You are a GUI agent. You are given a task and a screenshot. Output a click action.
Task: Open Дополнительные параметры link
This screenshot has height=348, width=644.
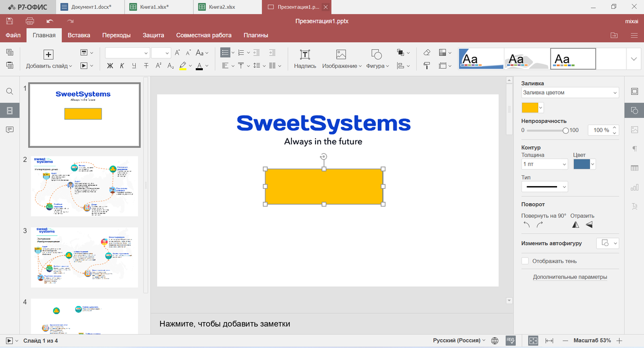570,277
